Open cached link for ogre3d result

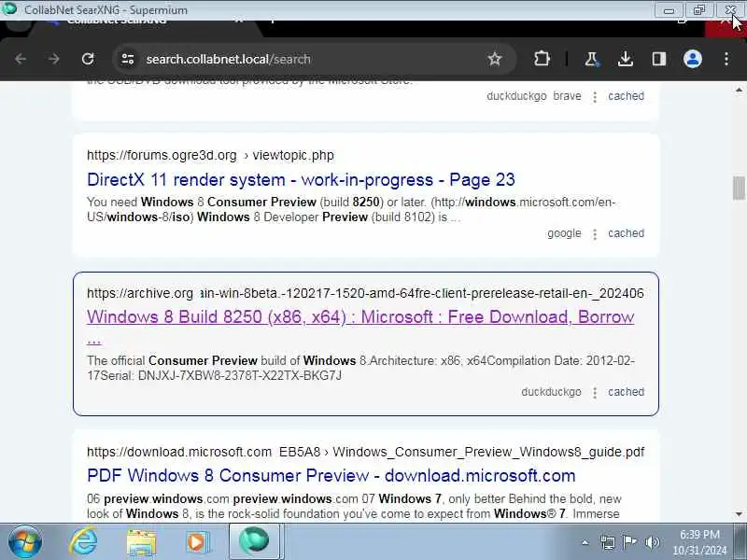coord(626,233)
